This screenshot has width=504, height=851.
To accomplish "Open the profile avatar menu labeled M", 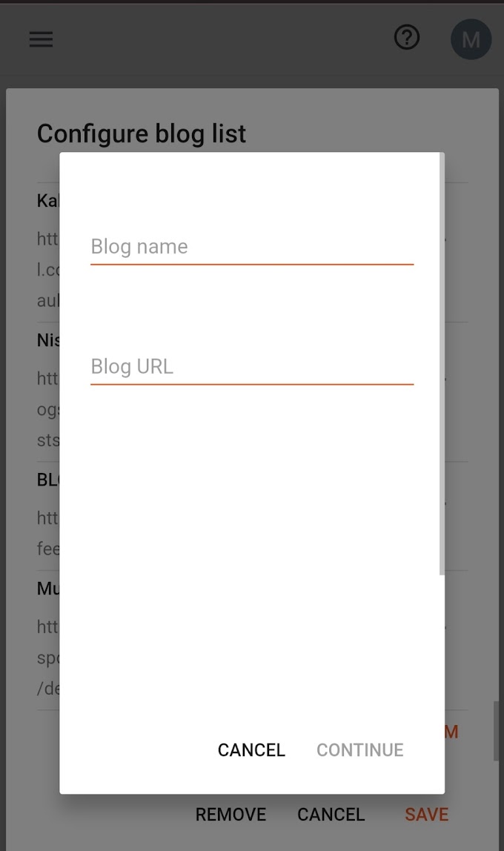I will click(x=471, y=39).
